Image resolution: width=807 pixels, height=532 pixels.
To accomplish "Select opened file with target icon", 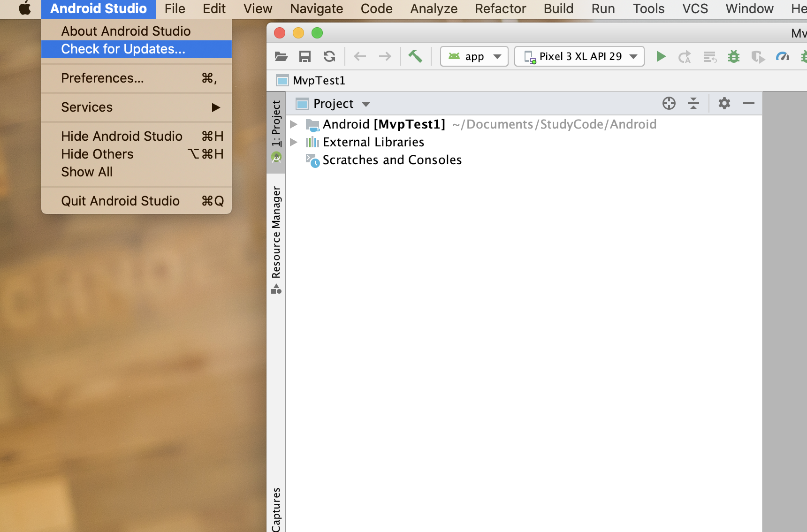I will [669, 103].
